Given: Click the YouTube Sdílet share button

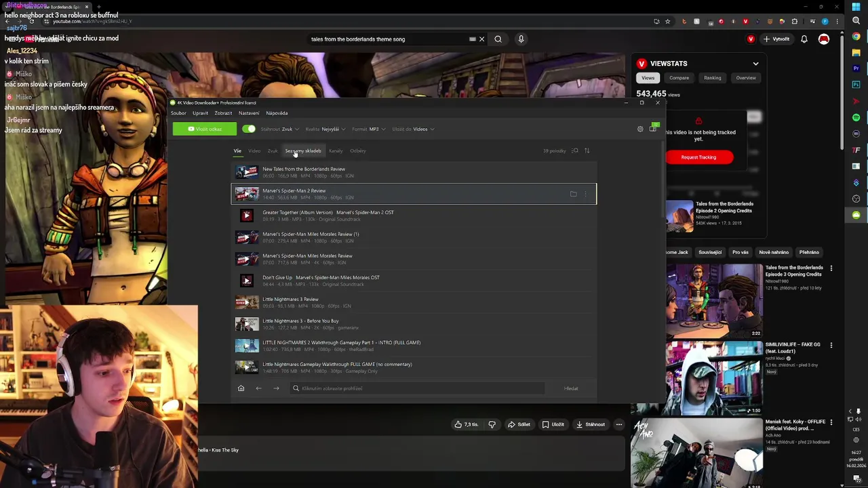Looking at the screenshot, I should pos(519,424).
